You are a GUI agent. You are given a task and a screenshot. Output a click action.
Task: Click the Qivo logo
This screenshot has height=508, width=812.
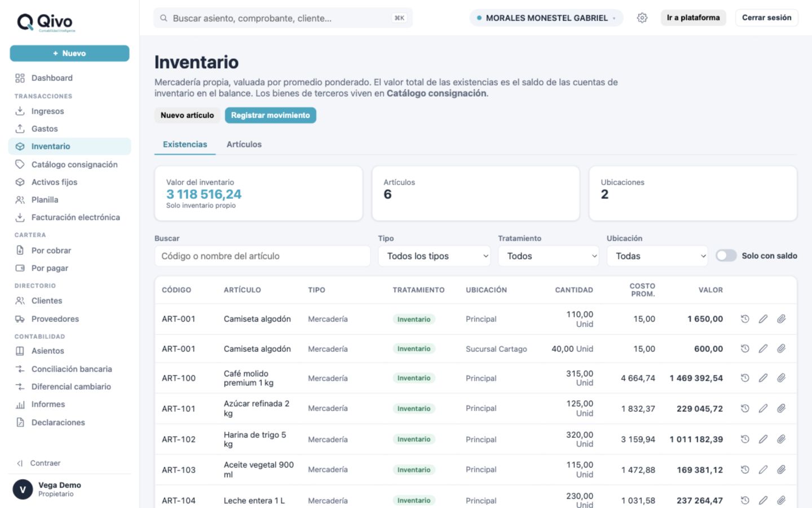click(x=45, y=23)
